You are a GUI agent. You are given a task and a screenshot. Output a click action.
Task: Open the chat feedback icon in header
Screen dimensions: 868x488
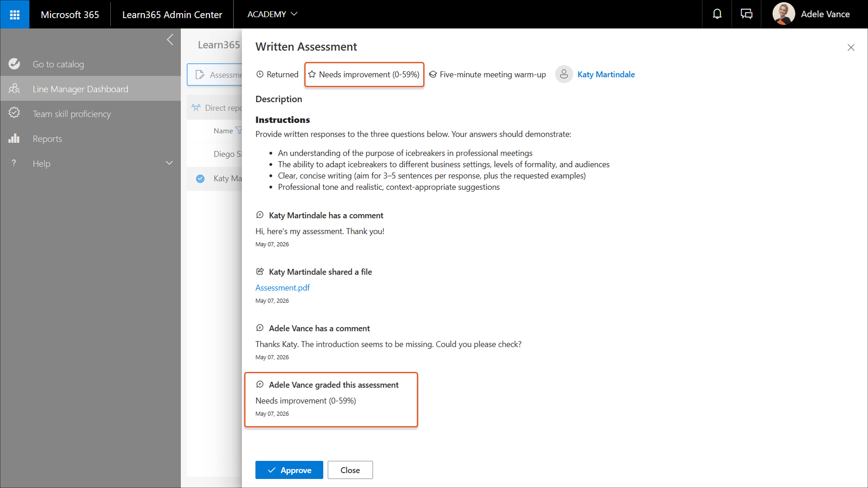pos(746,14)
